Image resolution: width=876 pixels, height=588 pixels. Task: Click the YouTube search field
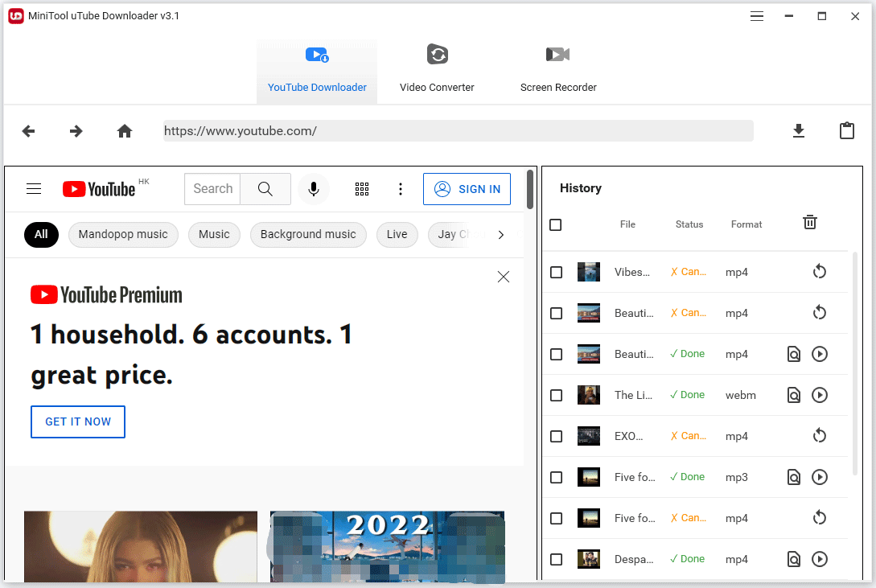[212, 189]
